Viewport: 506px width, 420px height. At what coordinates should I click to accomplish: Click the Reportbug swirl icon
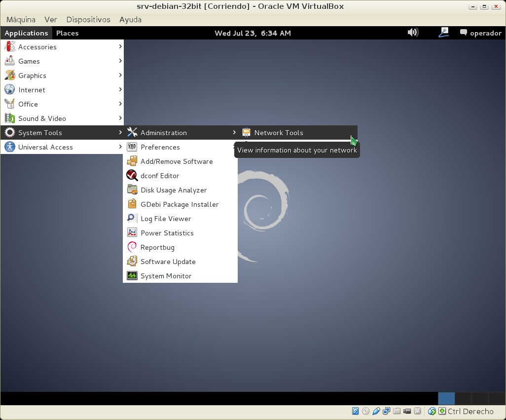pos(132,247)
